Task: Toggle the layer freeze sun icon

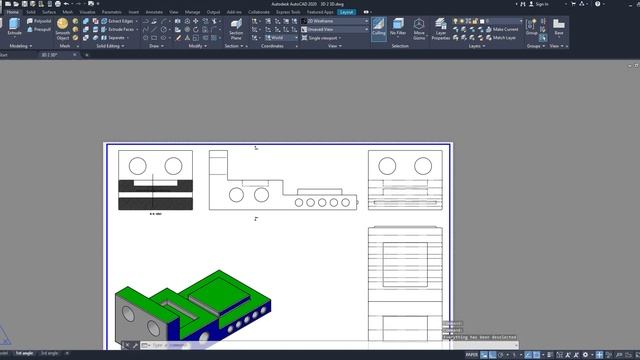Action: 462,21
